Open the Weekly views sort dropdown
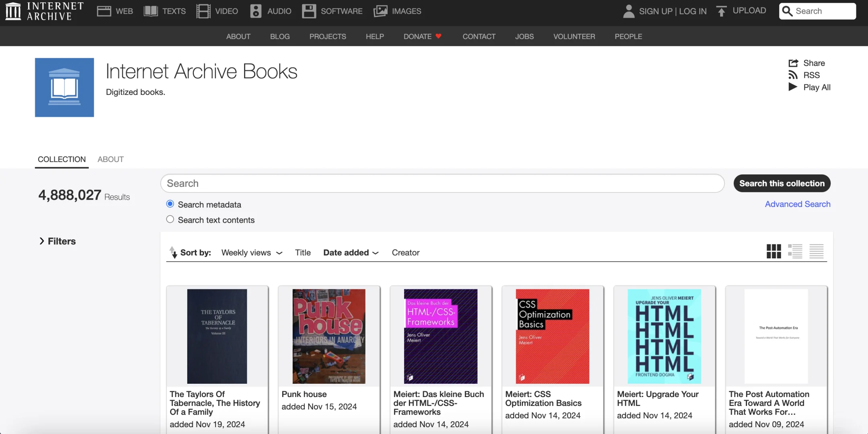Screen dimensions: 868x434 252,252
